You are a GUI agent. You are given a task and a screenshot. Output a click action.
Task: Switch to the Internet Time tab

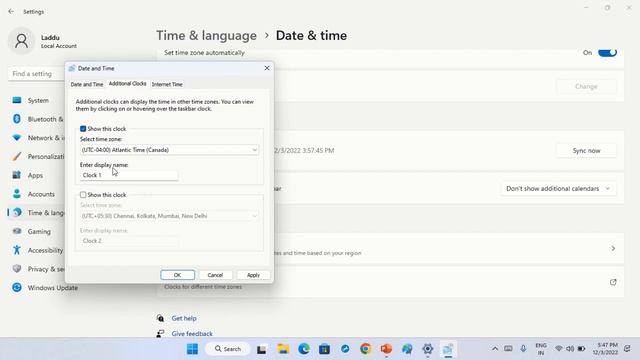(x=167, y=84)
